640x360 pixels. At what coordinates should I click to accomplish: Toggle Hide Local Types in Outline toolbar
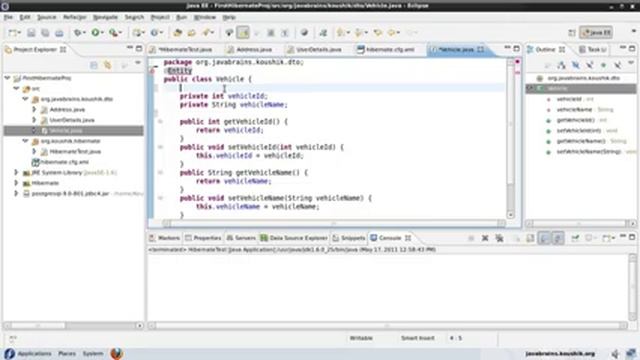(618, 65)
